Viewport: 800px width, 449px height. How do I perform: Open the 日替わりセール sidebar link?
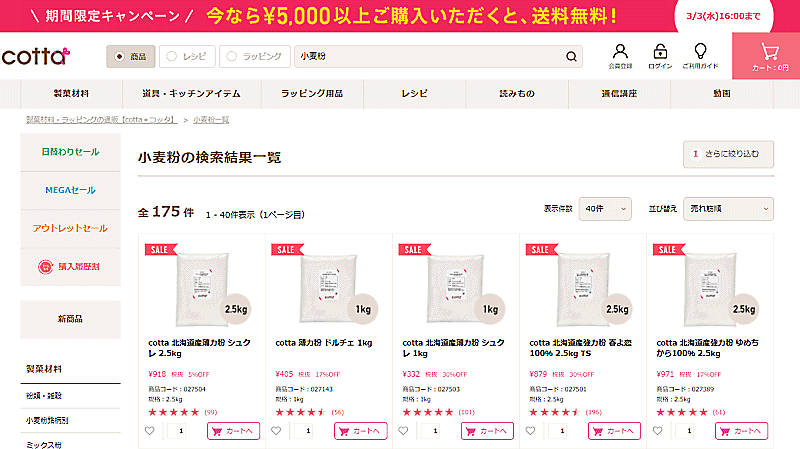coord(70,152)
